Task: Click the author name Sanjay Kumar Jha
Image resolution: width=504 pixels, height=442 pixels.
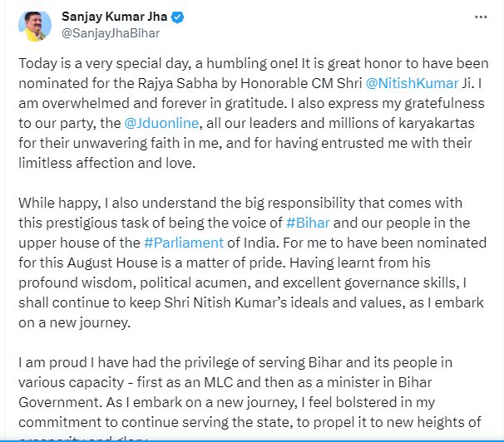Action: point(114,17)
